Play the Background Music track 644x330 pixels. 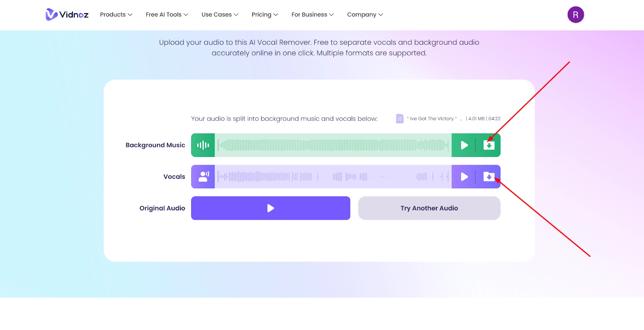tap(464, 145)
